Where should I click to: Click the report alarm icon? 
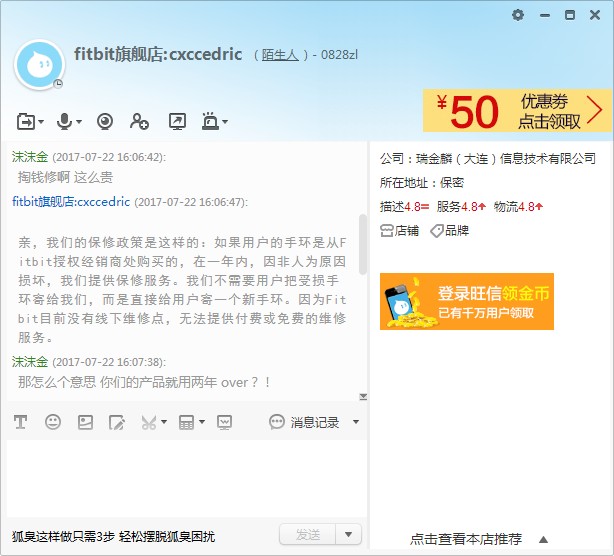[x=211, y=121]
